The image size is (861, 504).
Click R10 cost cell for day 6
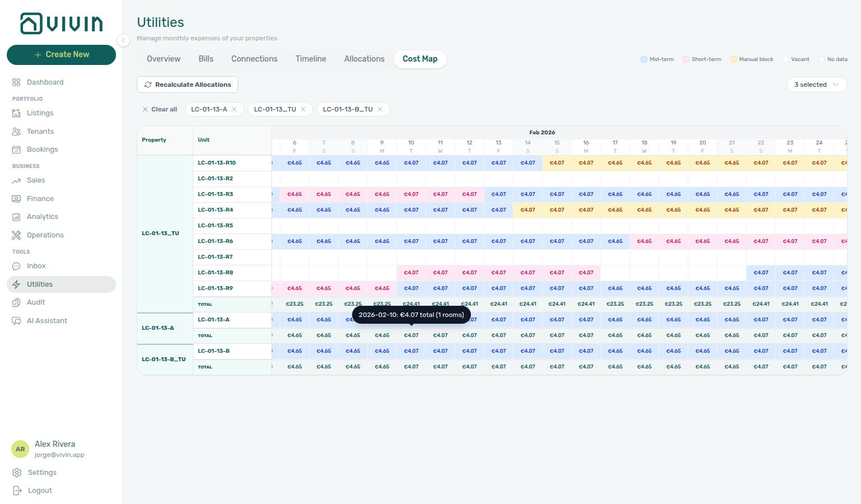point(294,163)
